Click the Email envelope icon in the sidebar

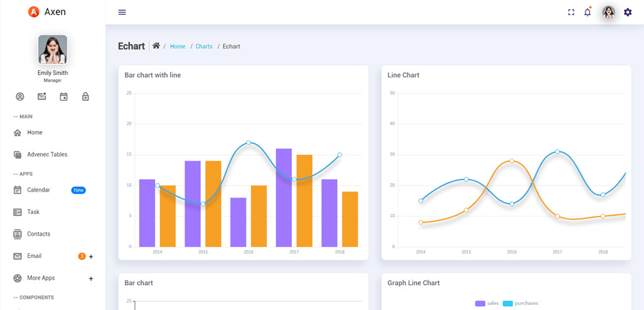pos(17,256)
